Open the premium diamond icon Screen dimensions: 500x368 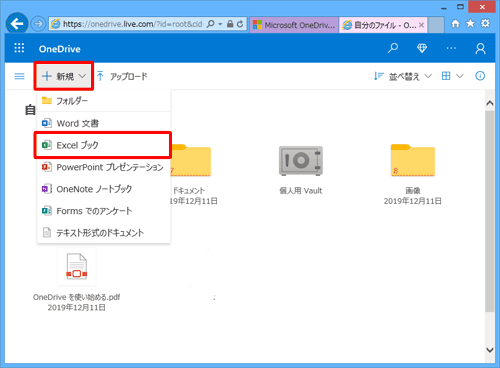422,48
